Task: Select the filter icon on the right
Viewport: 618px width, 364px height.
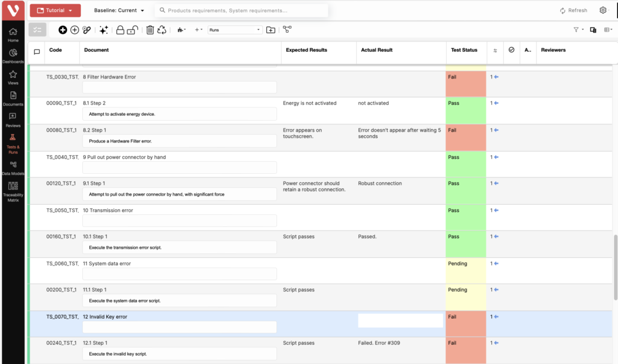Action: coord(575,29)
